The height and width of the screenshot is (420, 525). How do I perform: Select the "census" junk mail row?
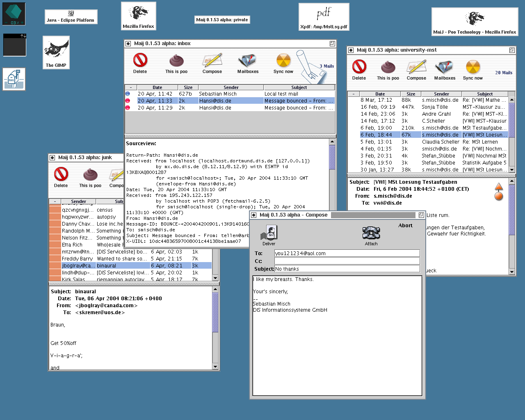tap(87, 210)
